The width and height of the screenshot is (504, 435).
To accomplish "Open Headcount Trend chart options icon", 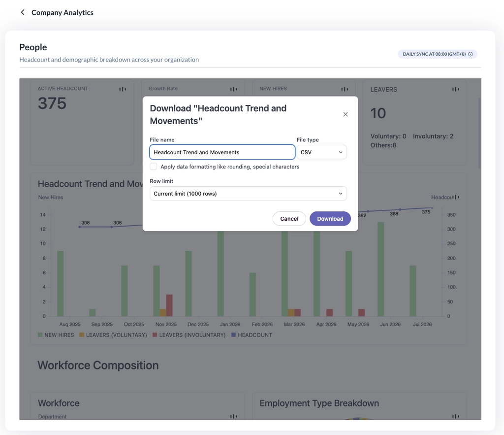I will pyautogui.click(x=455, y=197).
